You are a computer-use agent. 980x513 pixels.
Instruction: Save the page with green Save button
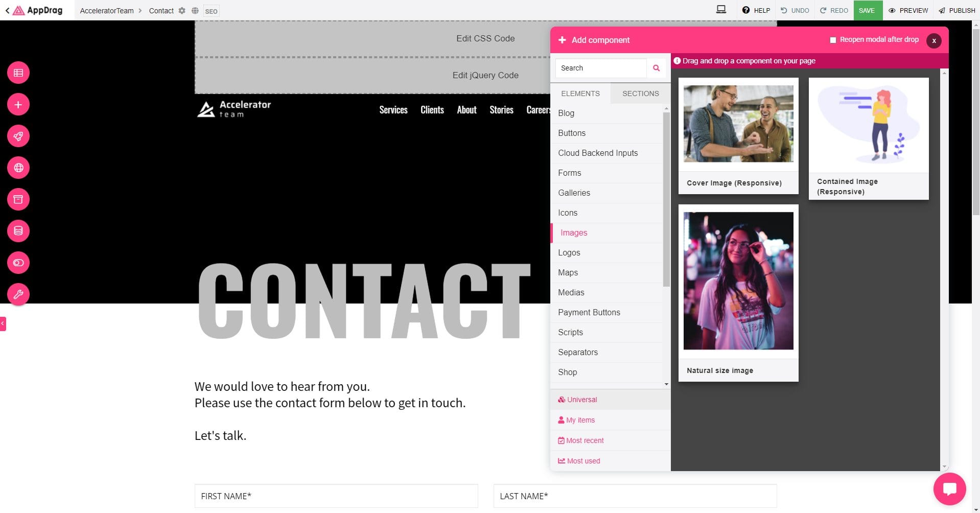868,10
